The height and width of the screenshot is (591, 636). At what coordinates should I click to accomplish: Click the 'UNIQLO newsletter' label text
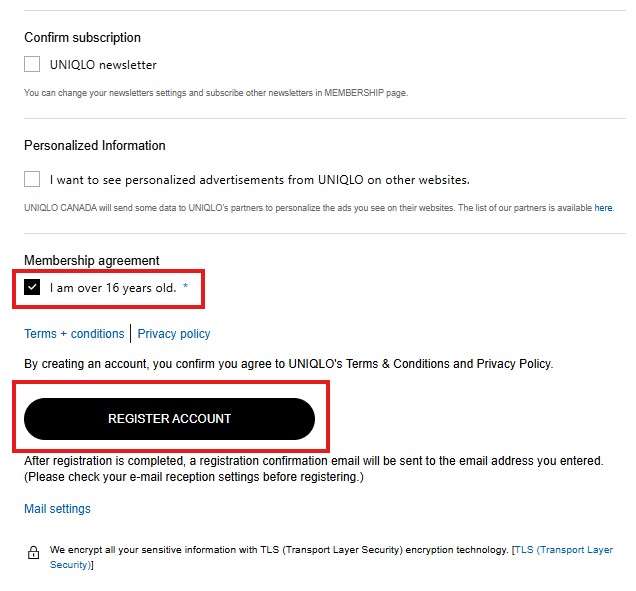coord(103,65)
